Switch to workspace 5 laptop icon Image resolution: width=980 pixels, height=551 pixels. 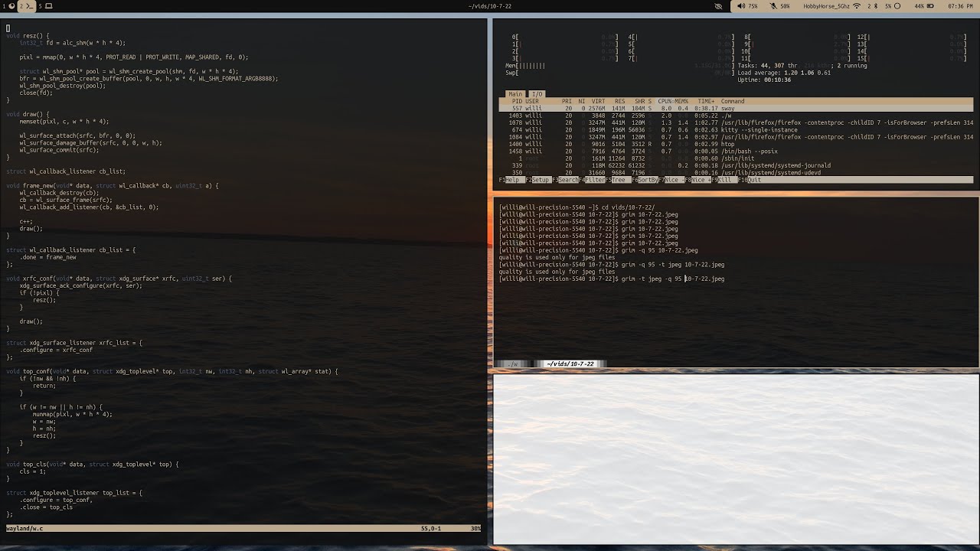click(x=46, y=6)
